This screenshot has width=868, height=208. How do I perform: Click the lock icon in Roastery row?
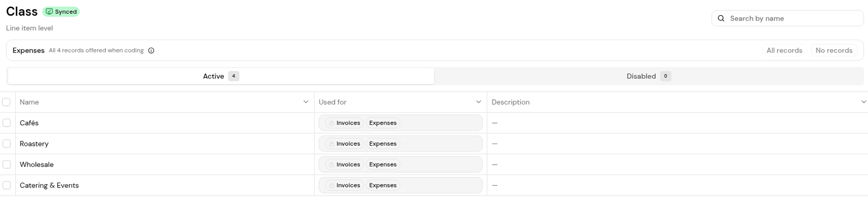[x=331, y=144]
